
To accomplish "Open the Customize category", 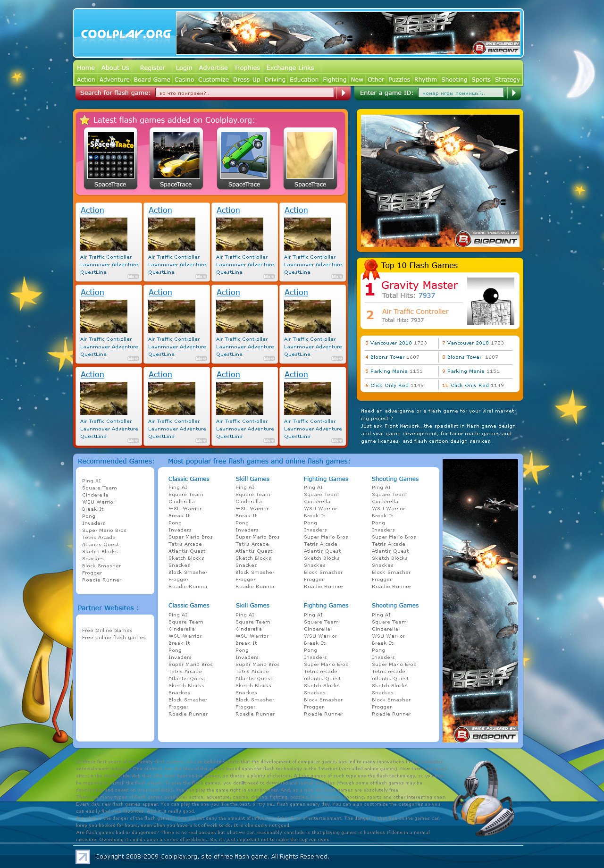I will coord(213,80).
